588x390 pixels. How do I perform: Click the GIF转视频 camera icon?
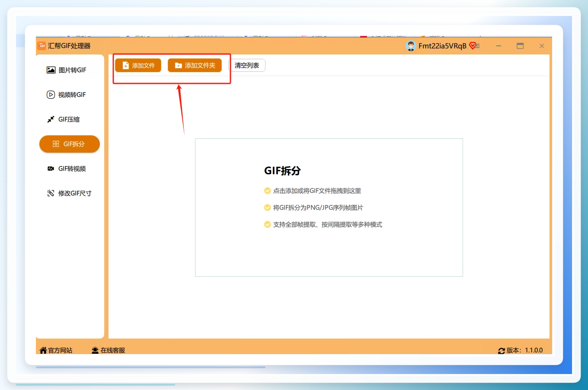[x=51, y=169]
